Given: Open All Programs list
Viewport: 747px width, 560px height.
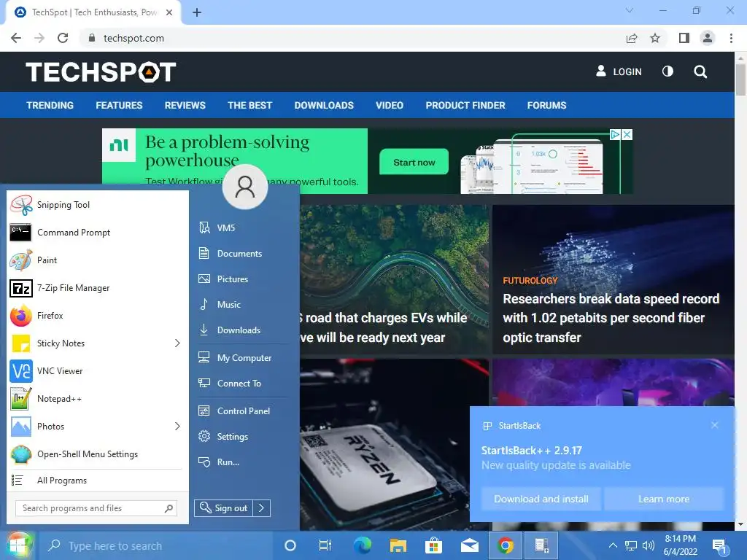Looking at the screenshot, I should point(97,481).
